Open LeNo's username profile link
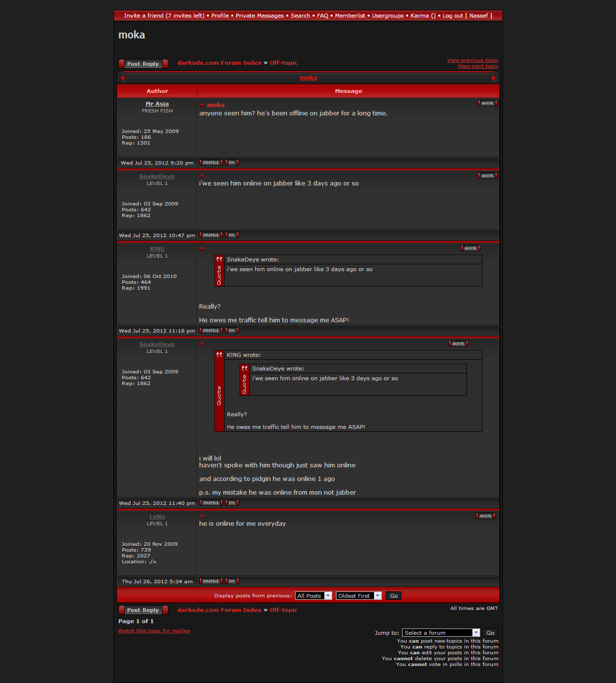 (157, 517)
